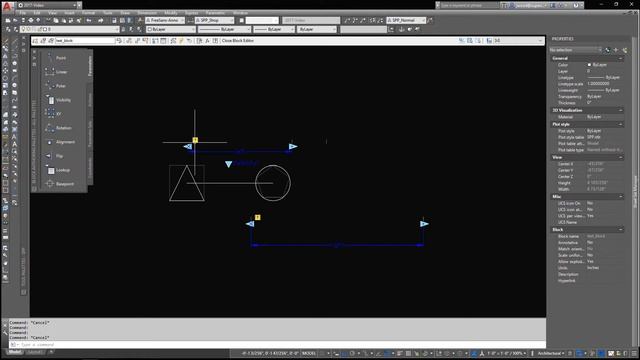This screenshot has width=640, height=360.
Task: Select the Polar parameter tool
Action: [x=60, y=86]
